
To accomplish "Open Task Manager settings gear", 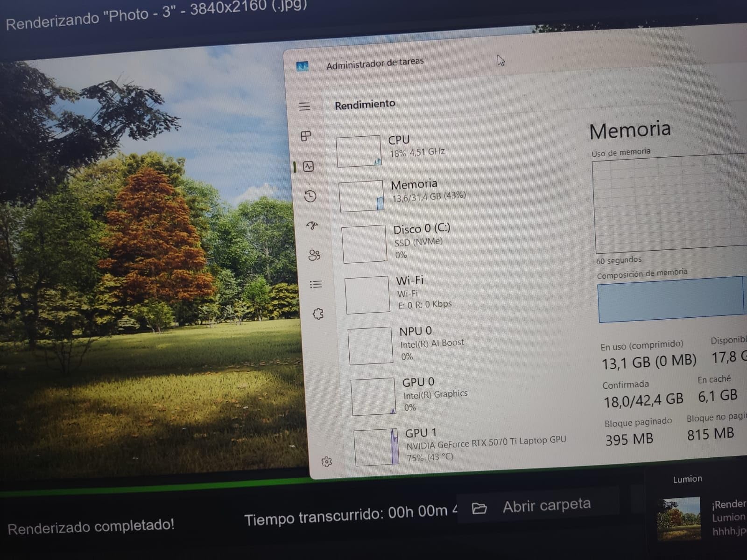I will click(x=327, y=462).
